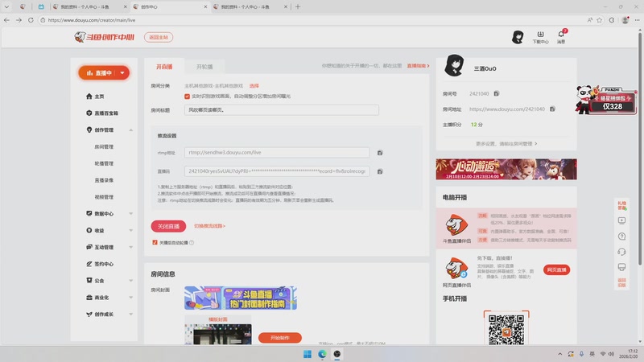
Task: Open 视频管理 submenu item
Action: pos(104,197)
